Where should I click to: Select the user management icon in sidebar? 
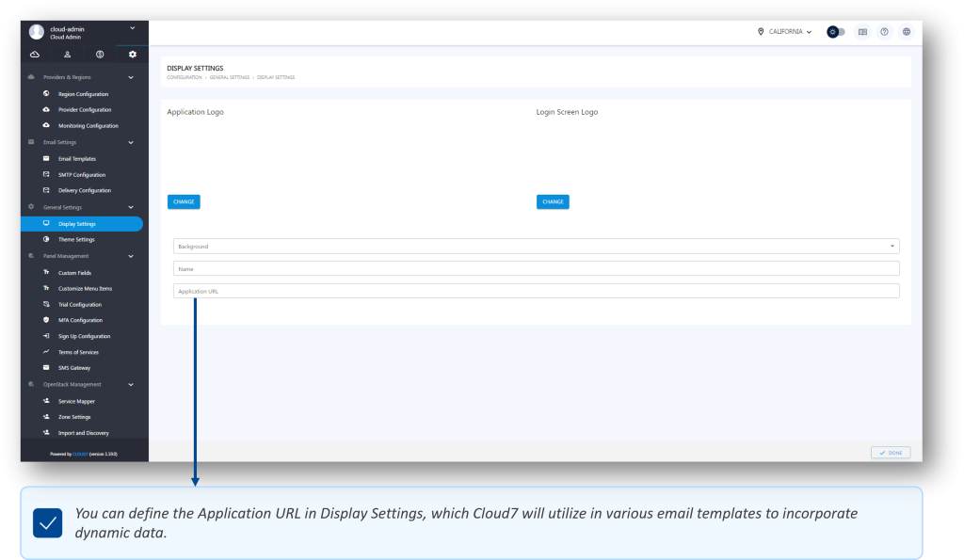pyautogui.click(x=66, y=54)
